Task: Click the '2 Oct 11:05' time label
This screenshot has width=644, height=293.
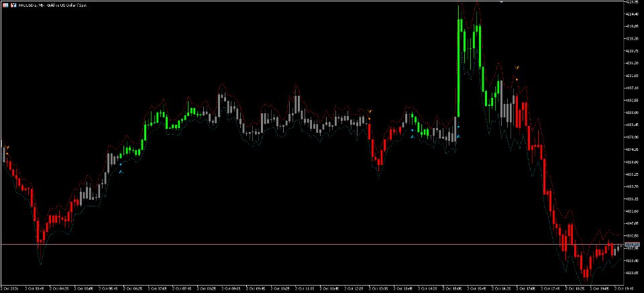Action: [x=306, y=288]
